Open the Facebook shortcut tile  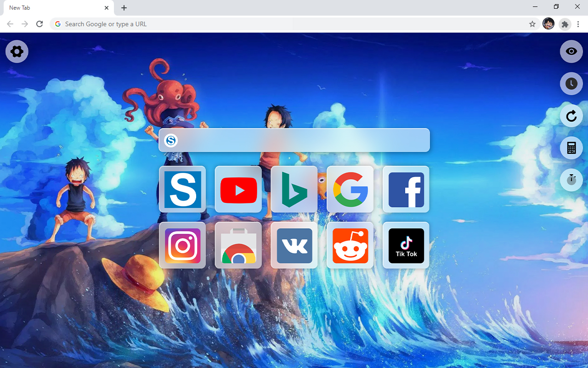click(x=406, y=190)
